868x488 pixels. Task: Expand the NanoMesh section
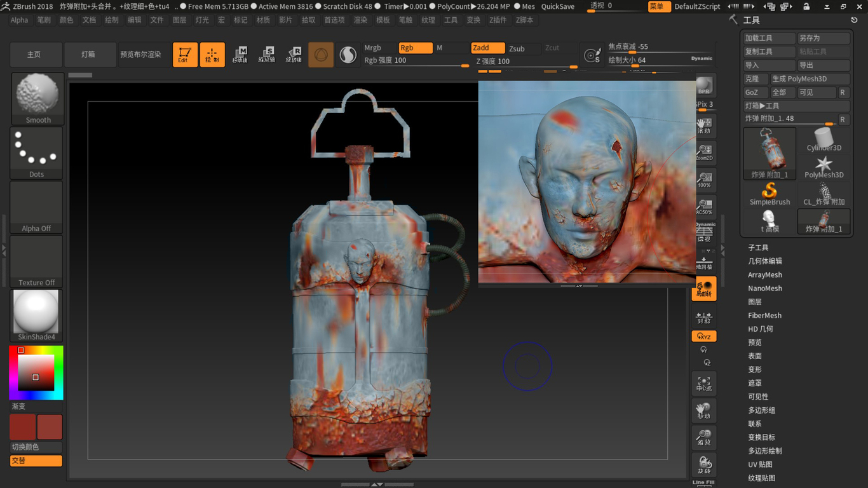tap(765, 288)
